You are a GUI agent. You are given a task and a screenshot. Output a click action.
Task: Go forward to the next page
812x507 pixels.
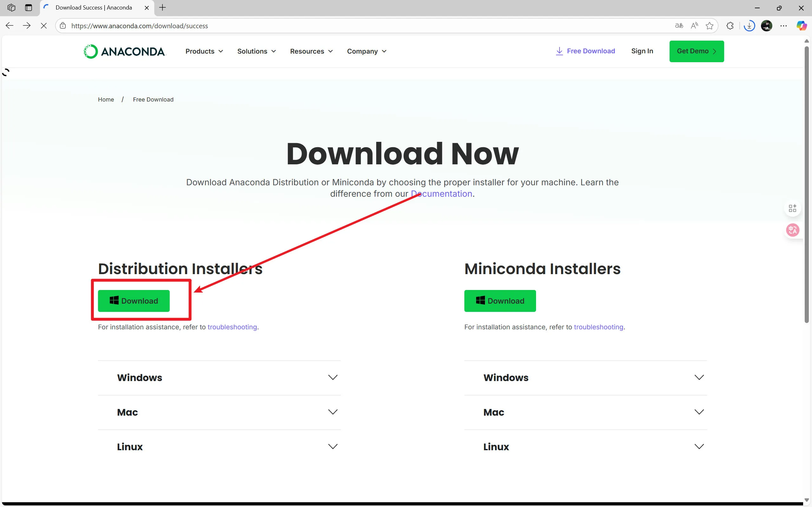point(26,26)
